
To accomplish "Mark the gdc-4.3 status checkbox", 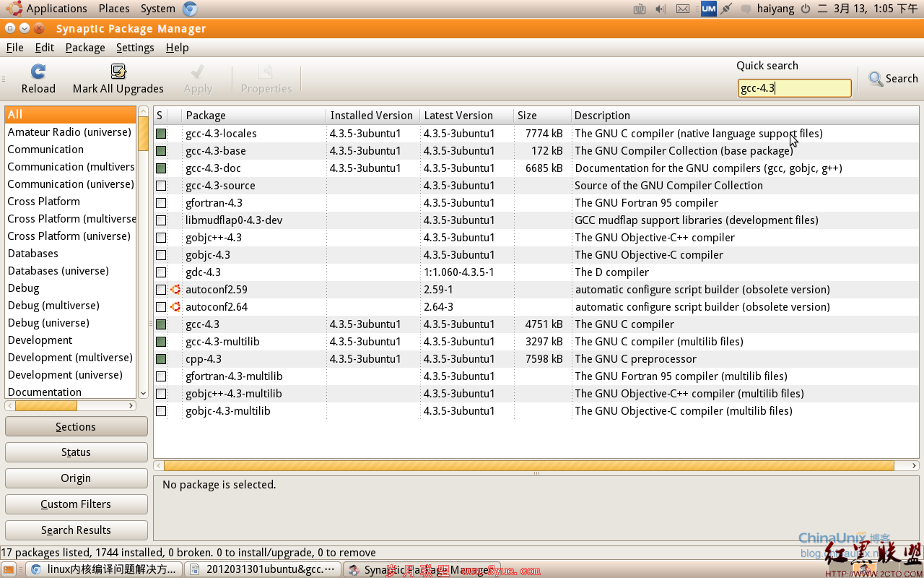I will point(161,272).
